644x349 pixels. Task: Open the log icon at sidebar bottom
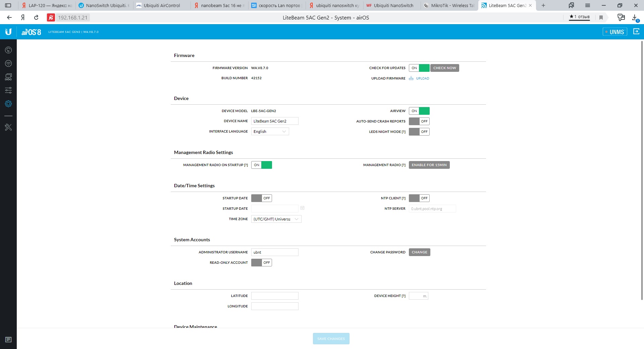8,340
